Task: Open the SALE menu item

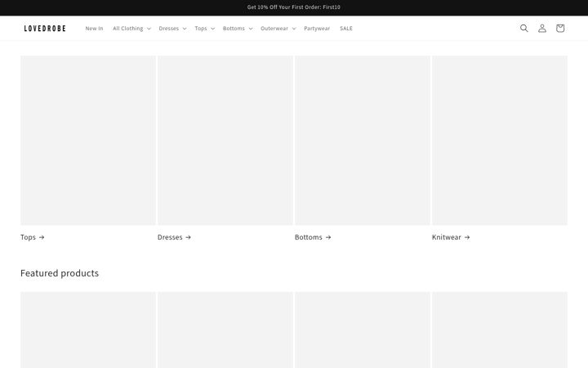Action: pos(346,28)
